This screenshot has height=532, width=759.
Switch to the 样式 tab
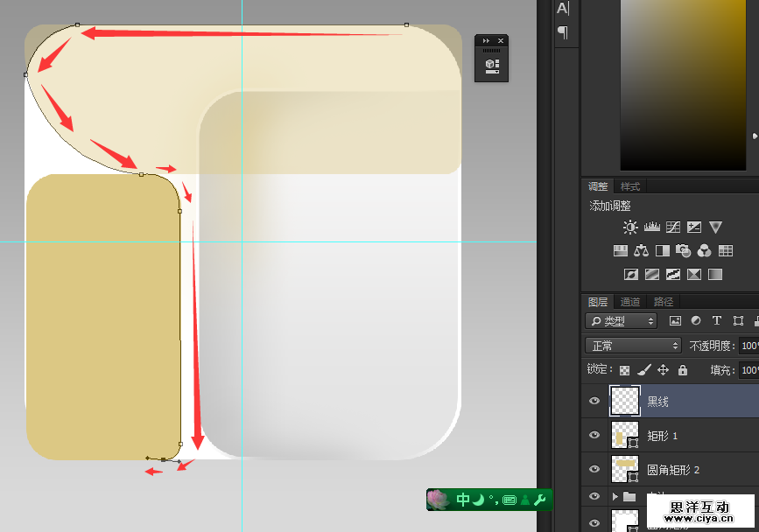[x=630, y=186]
